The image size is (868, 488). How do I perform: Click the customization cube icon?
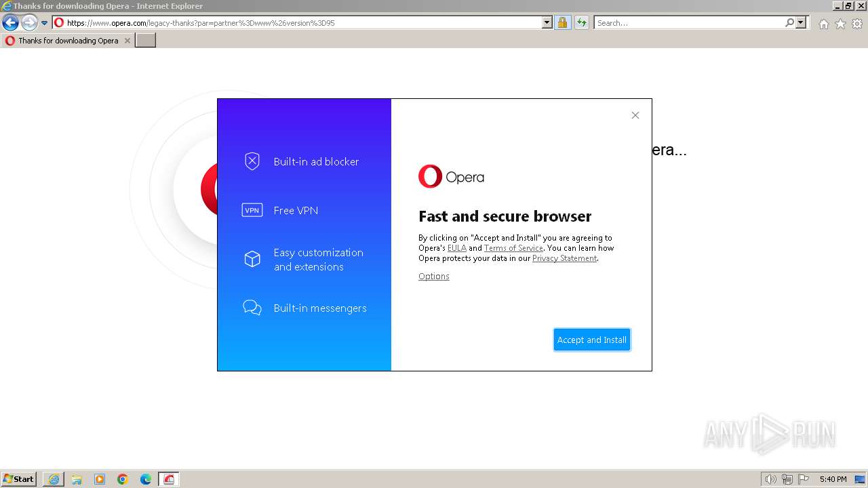click(x=252, y=259)
